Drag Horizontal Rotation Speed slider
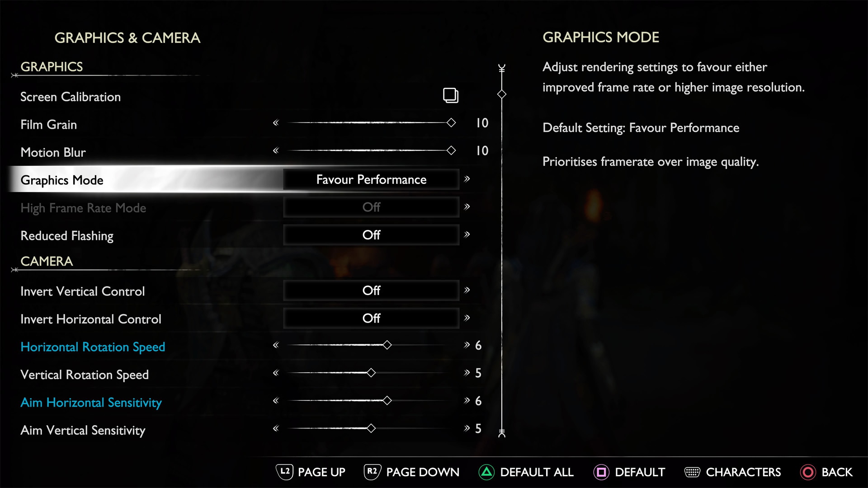This screenshot has width=868, height=488. 387,345
